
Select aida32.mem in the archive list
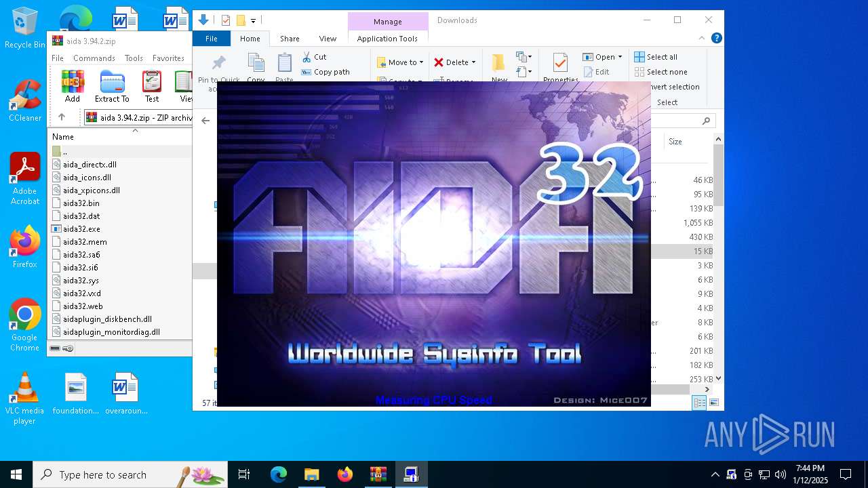[x=85, y=242]
